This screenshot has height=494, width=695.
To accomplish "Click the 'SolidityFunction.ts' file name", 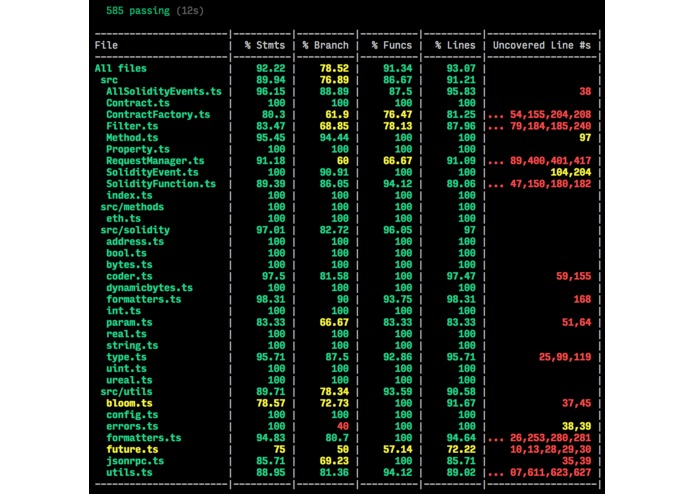I will 161,183.
